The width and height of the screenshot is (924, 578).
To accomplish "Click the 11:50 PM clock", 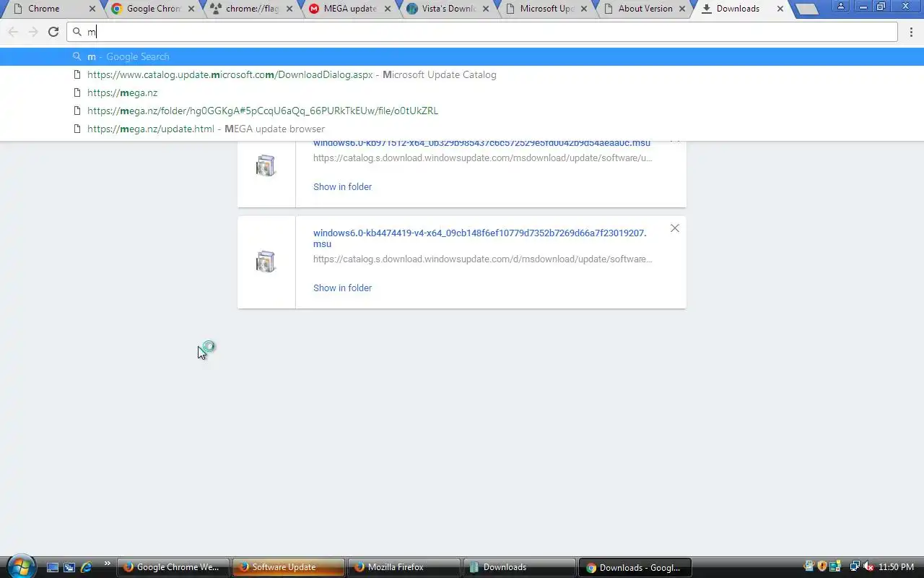I will [896, 567].
